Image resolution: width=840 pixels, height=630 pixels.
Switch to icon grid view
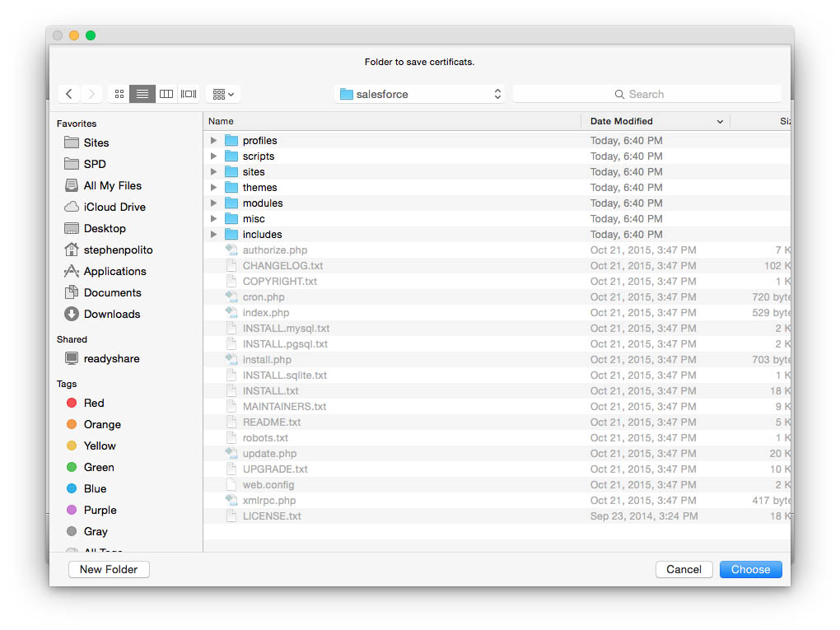[119, 94]
